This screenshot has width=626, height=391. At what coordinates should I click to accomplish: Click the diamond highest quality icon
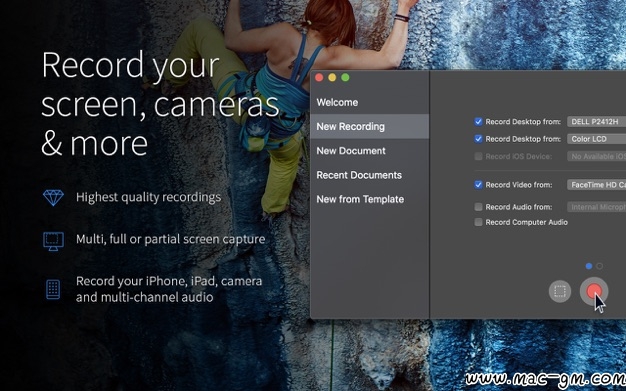(x=53, y=197)
